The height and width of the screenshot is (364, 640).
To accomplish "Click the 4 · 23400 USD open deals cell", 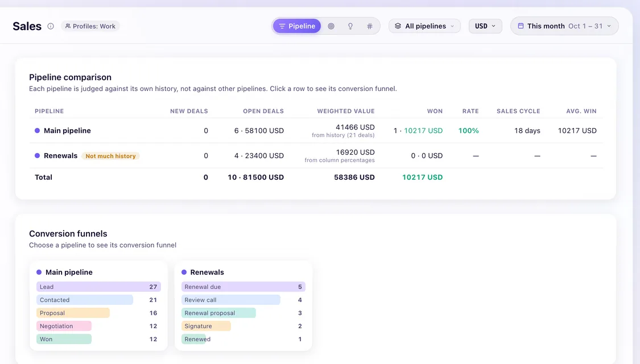I will coord(259,155).
